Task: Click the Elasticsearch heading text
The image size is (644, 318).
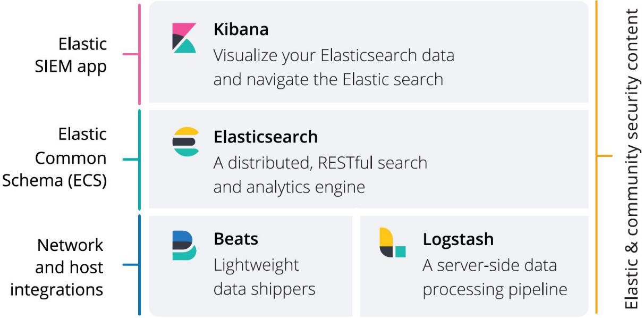Action: 265,137
